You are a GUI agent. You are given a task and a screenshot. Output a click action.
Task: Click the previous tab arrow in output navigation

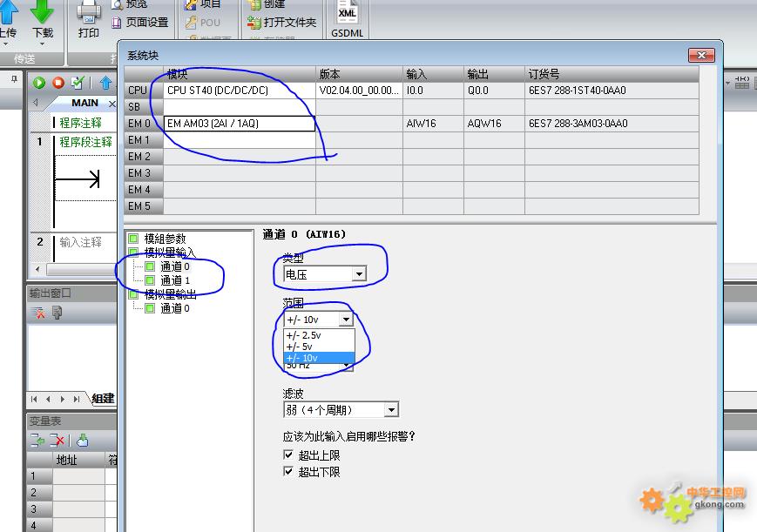click(x=48, y=399)
